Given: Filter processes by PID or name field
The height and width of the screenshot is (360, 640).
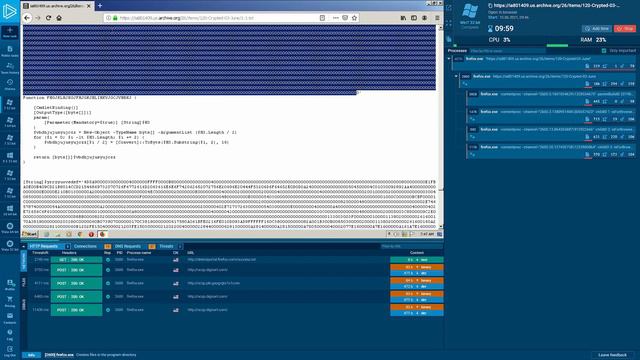Looking at the screenshot, I should pyautogui.click(x=507, y=51).
